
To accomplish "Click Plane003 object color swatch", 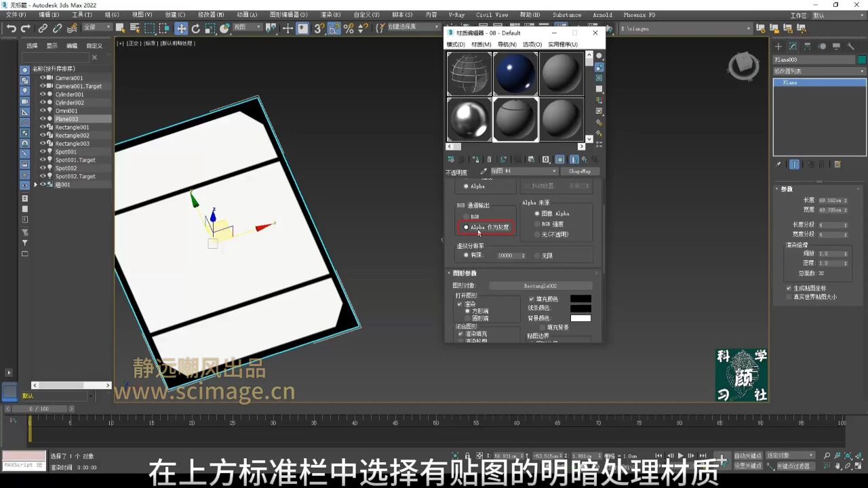I will coord(862,60).
